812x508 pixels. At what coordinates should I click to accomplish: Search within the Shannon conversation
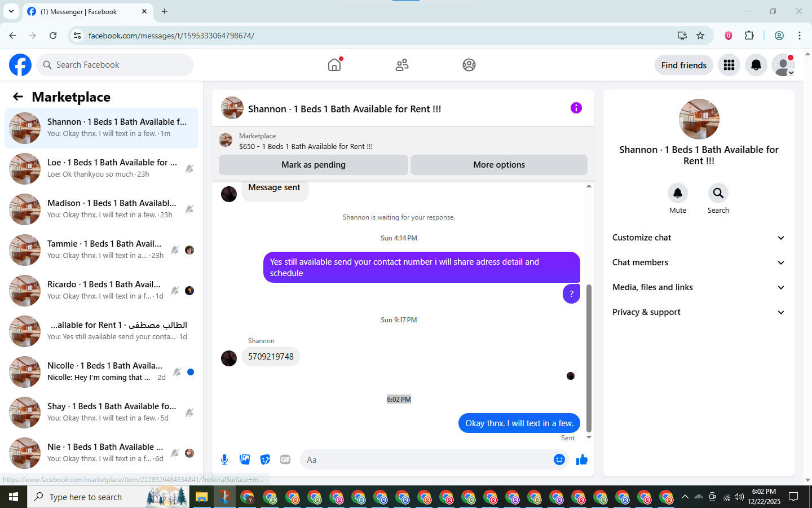718,193
